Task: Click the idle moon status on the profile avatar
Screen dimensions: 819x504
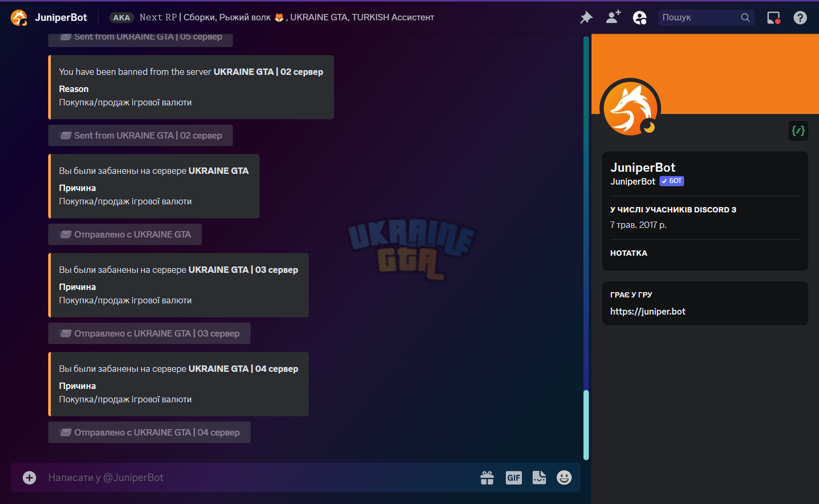Action: coord(649,127)
